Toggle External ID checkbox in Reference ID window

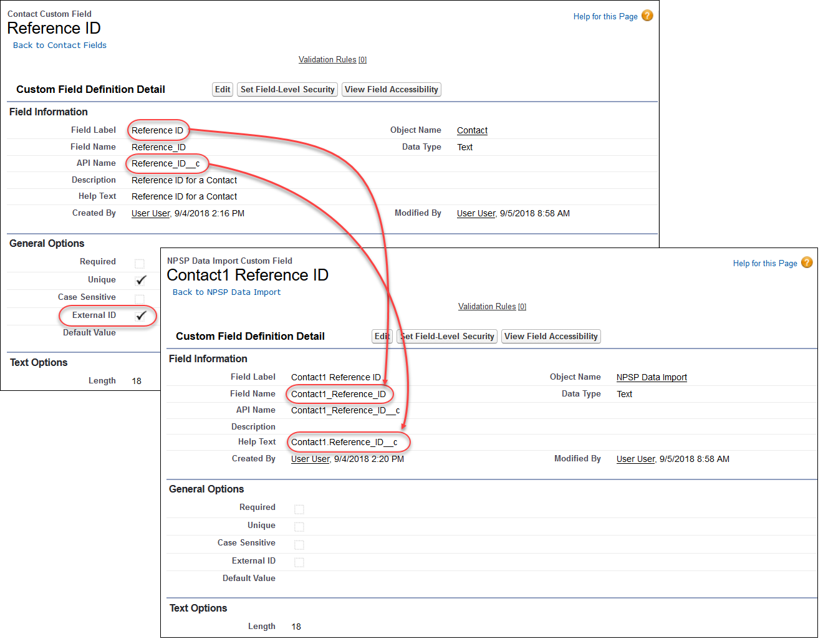point(140,315)
